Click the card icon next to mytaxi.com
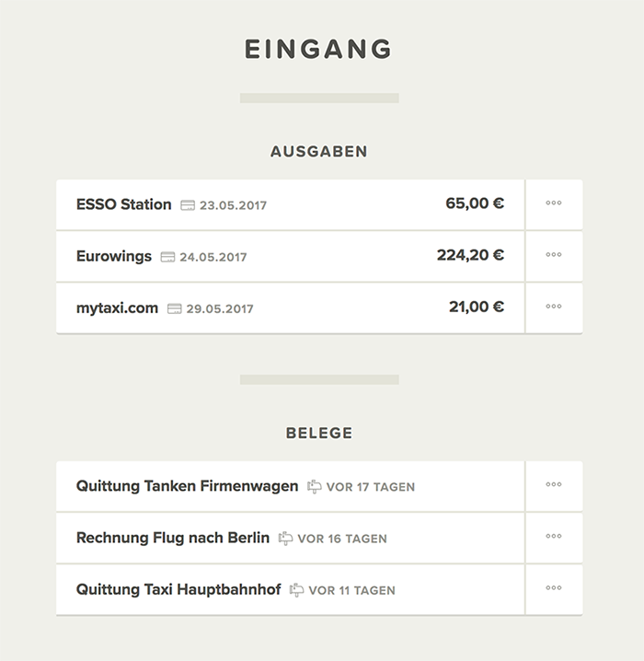This screenshot has height=661, width=644. (175, 309)
